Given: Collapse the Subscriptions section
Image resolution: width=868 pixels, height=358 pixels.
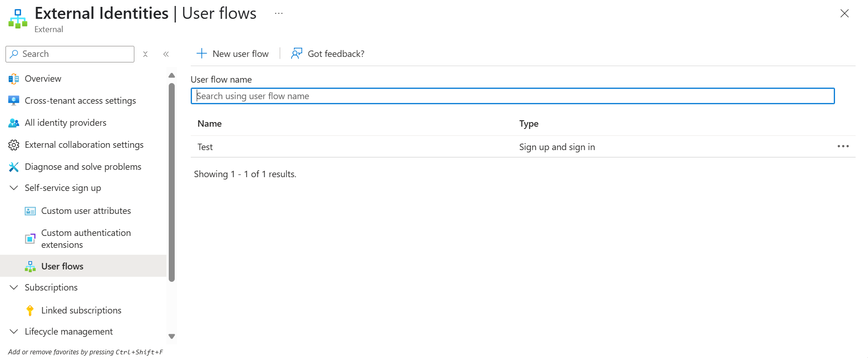Looking at the screenshot, I should 14,287.
